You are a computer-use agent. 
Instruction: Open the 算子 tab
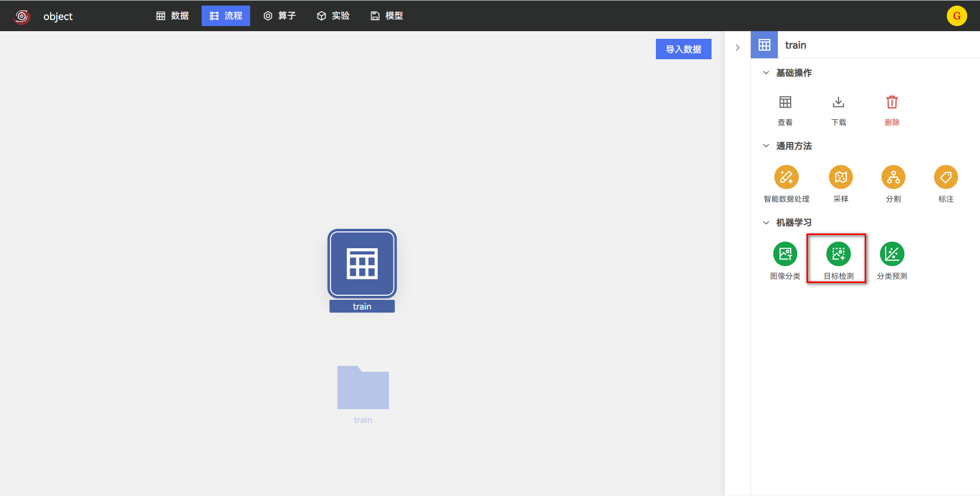(280, 16)
